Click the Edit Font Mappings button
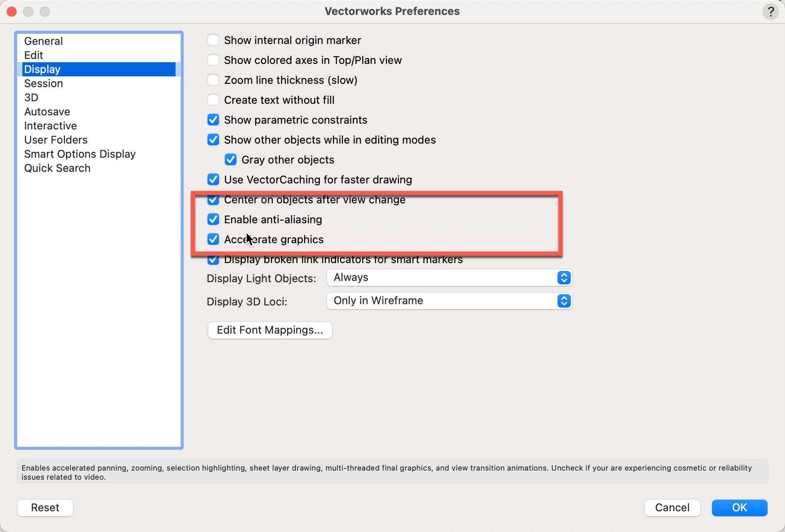 pyautogui.click(x=270, y=330)
